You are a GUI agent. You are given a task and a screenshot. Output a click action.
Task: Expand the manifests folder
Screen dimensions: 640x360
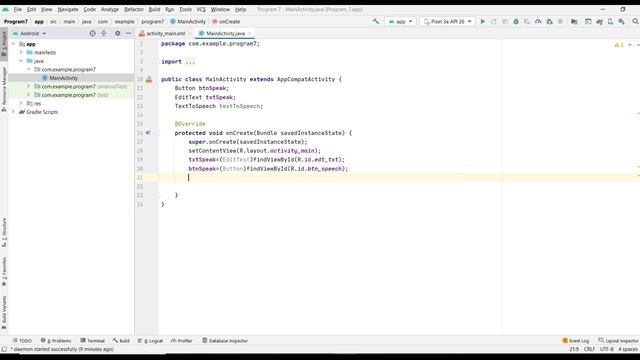pos(21,52)
